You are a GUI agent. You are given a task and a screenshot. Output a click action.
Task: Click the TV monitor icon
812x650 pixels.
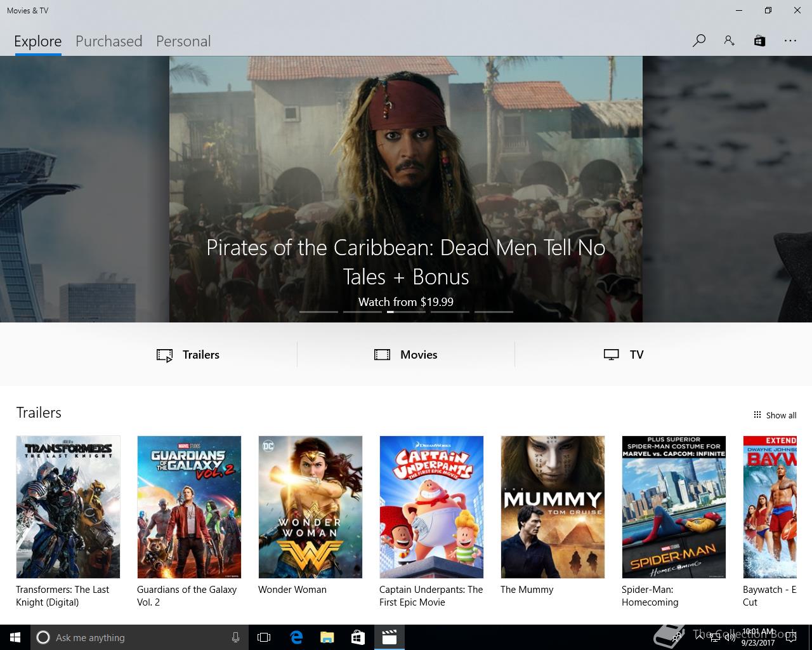611,355
